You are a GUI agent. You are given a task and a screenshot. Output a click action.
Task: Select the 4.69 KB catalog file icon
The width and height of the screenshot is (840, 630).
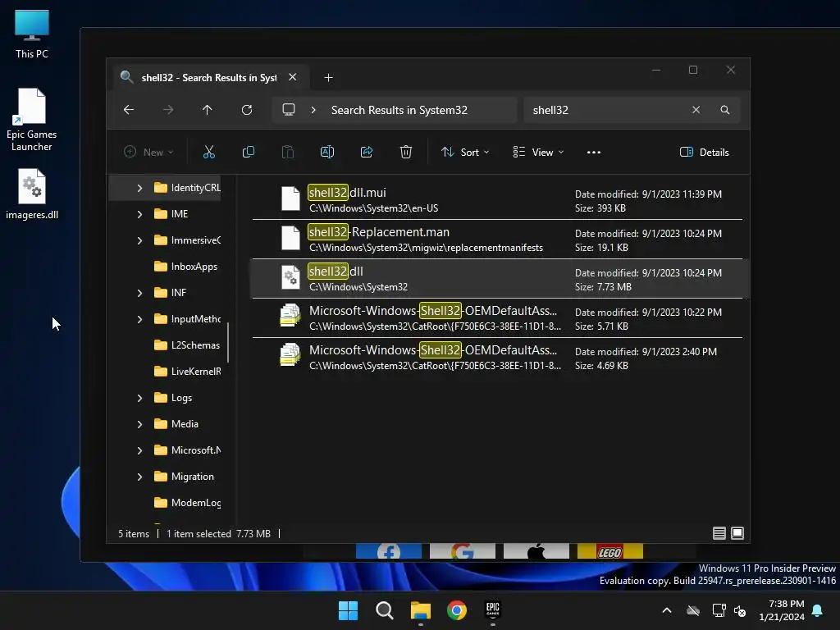click(x=290, y=355)
